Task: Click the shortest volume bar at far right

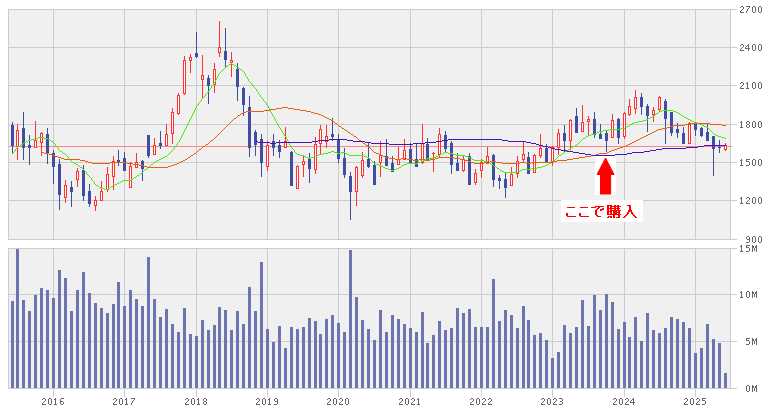Action: pos(726,381)
